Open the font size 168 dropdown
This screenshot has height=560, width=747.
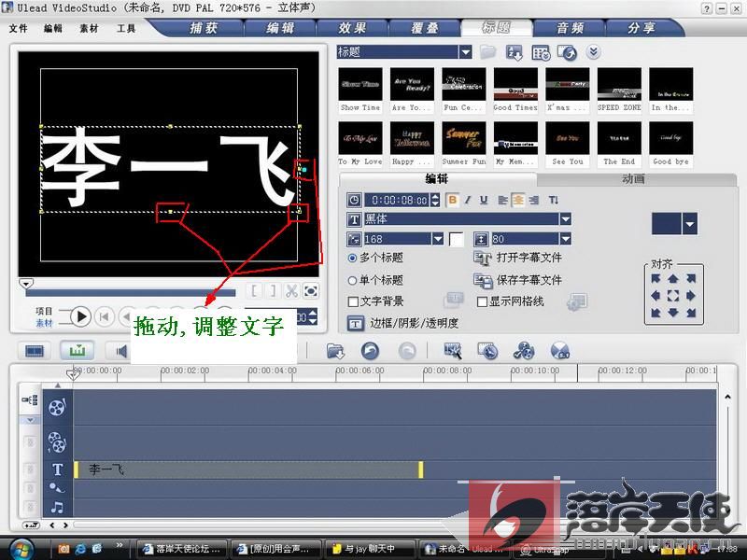pos(437,239)
